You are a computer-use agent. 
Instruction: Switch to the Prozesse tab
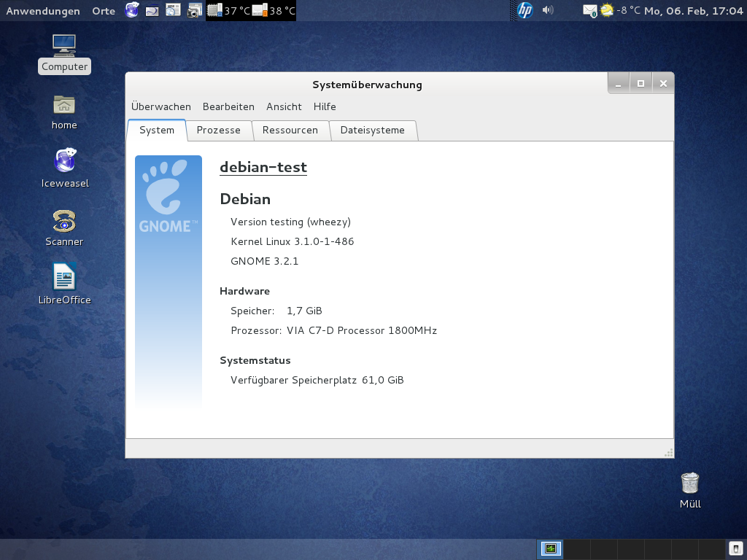218,131
